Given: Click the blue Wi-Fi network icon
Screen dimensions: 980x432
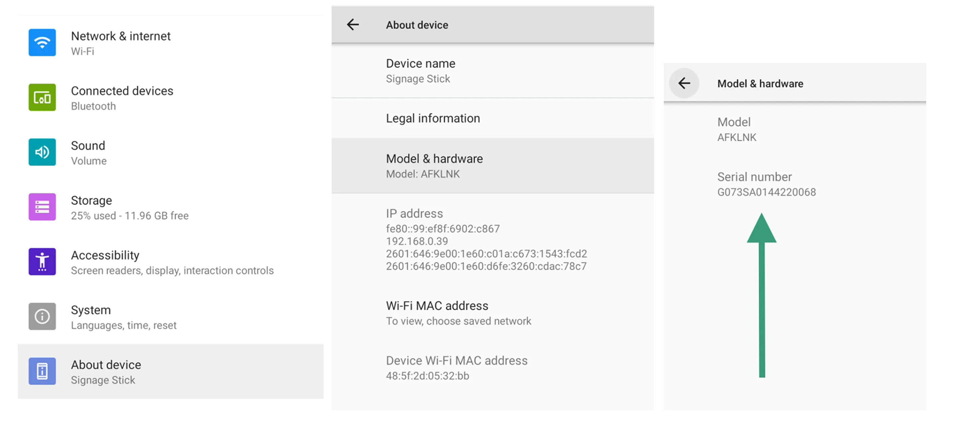Looking at the screenshot, I should point(42,43).
